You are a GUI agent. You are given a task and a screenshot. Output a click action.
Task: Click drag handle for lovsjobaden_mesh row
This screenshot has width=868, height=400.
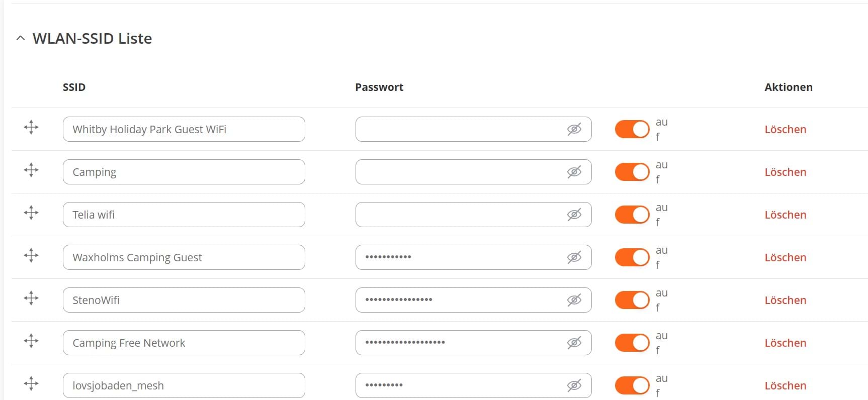(x=31, y=383)
